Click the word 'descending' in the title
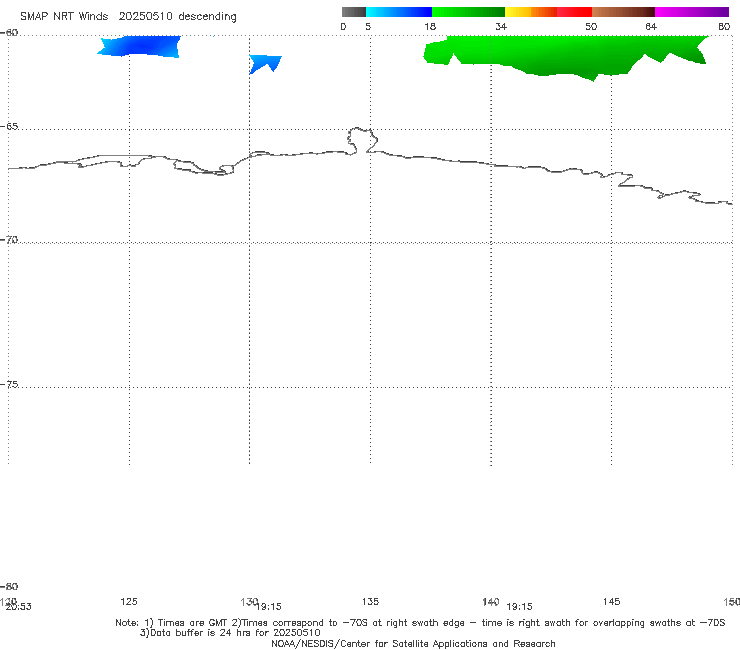This screenshot has width=740, height=650. (207, 17)
